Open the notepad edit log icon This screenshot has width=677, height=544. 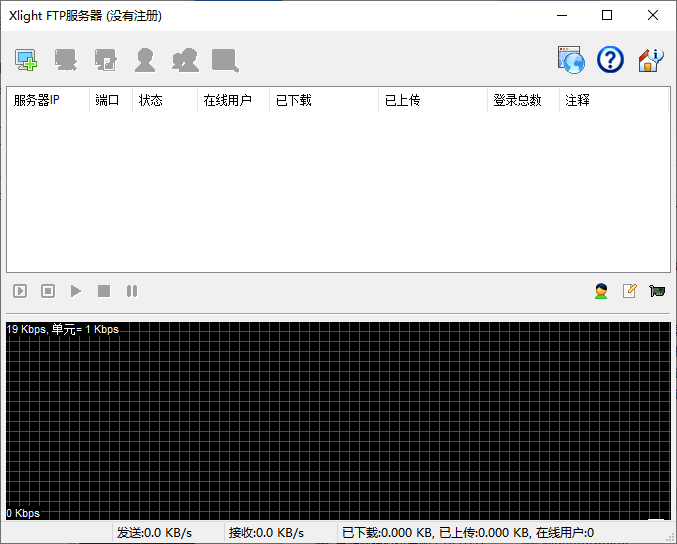pos(630,291)
